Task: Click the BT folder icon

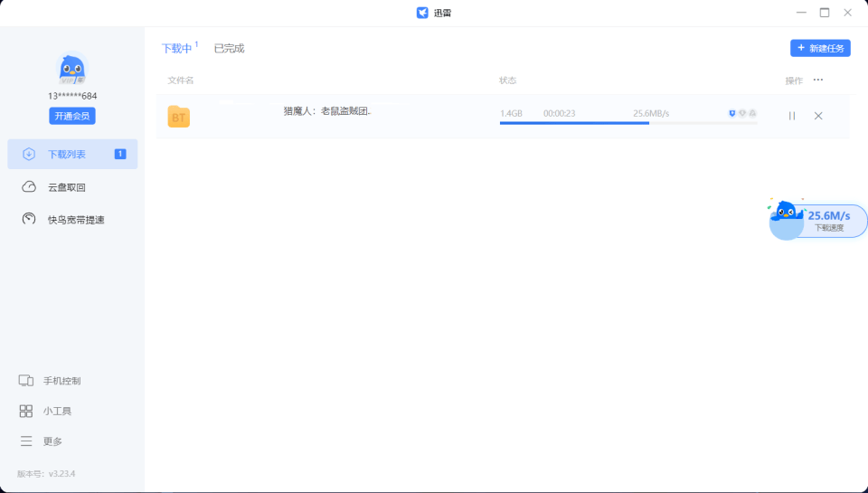Action: click(179, 117)
